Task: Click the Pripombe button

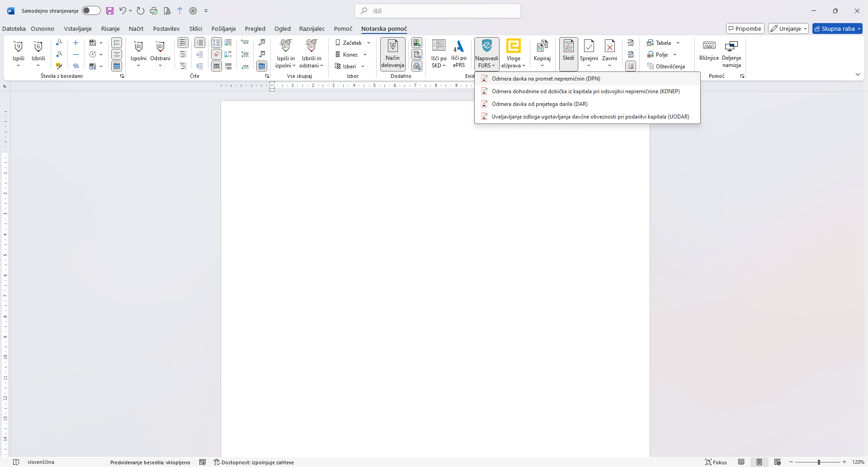Action: point(745,29)
